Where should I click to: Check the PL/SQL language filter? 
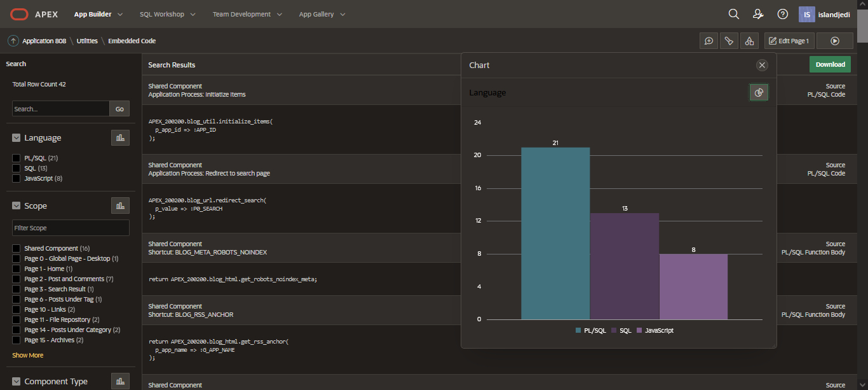click(17, 158)
